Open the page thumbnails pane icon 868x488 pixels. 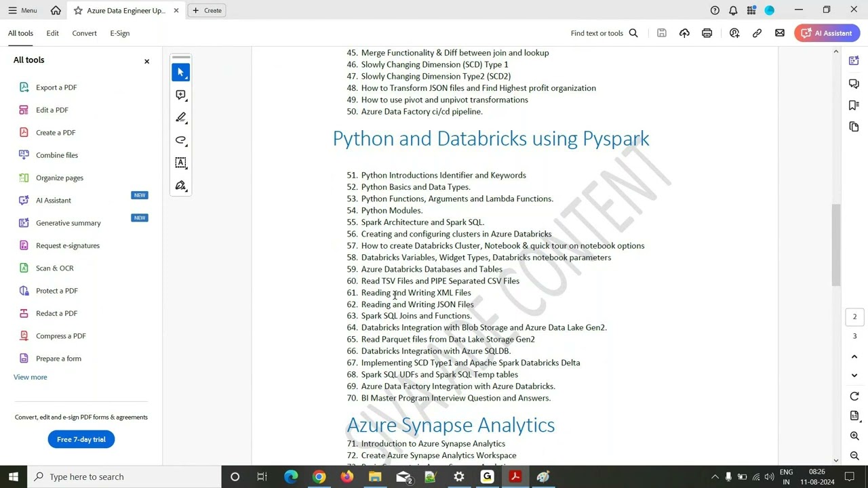pyautogui.click(x=854, y=127)
